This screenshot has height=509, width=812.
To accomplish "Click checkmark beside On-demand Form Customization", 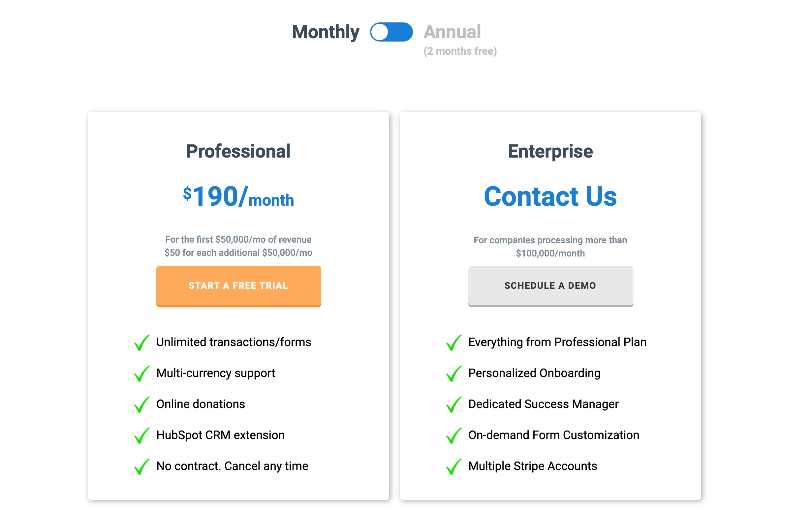I will pos(453,435).
